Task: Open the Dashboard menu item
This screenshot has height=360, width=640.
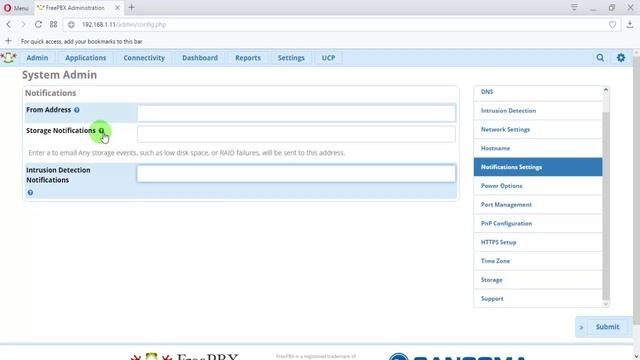Action: [200, 58]
